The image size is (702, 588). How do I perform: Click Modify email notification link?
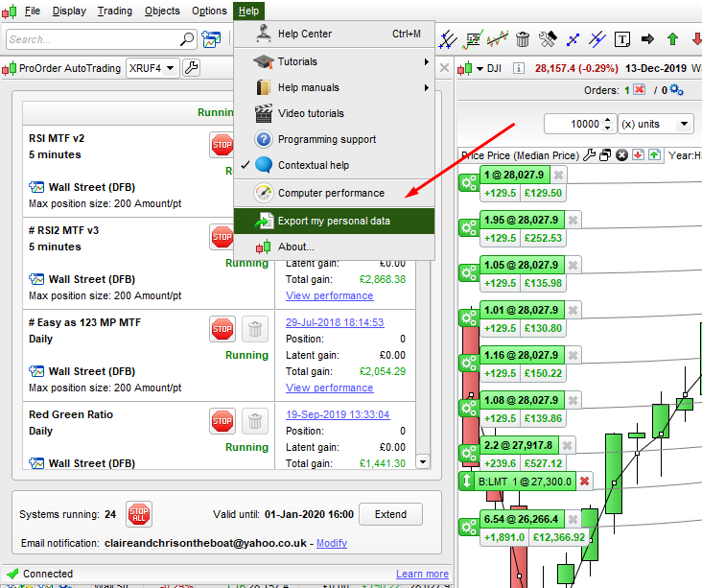tap(332, 543)
